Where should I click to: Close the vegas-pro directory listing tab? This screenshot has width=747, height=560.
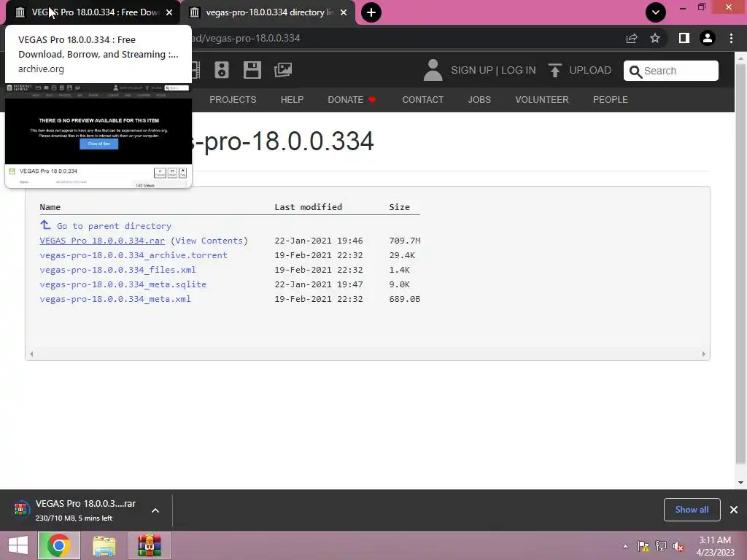pyautogui.click(x=344, y=12)
